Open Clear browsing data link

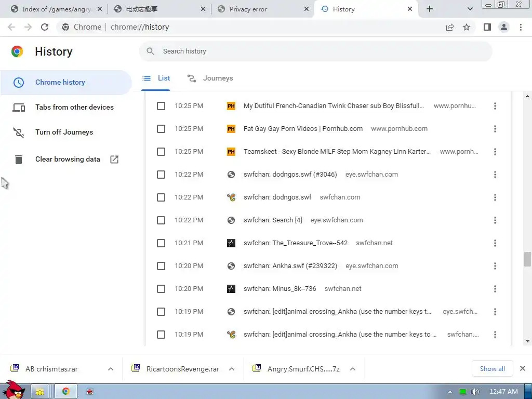tap(66, 159)
